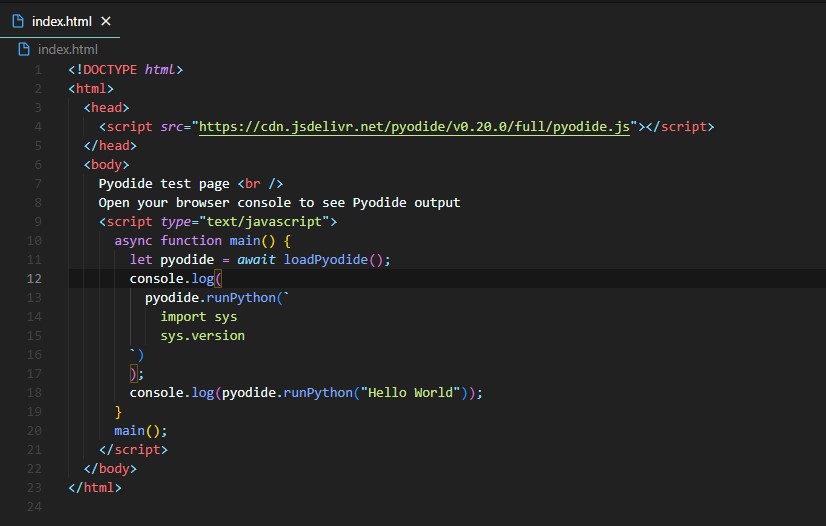The height and width of the screenshot is (526, 826).
Task: Click the text 'Pyodide test page'
Action: pyautogui.click(x=164, y=184)
